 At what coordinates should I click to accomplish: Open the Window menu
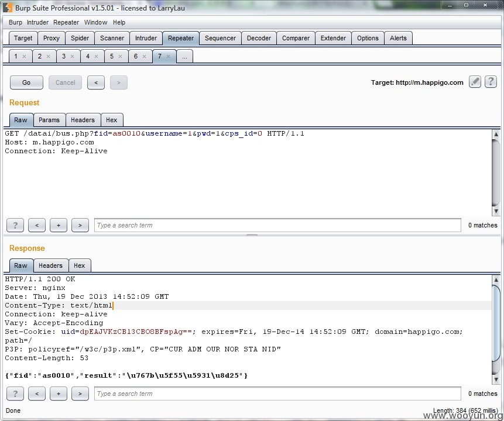(x=96, y=22)
